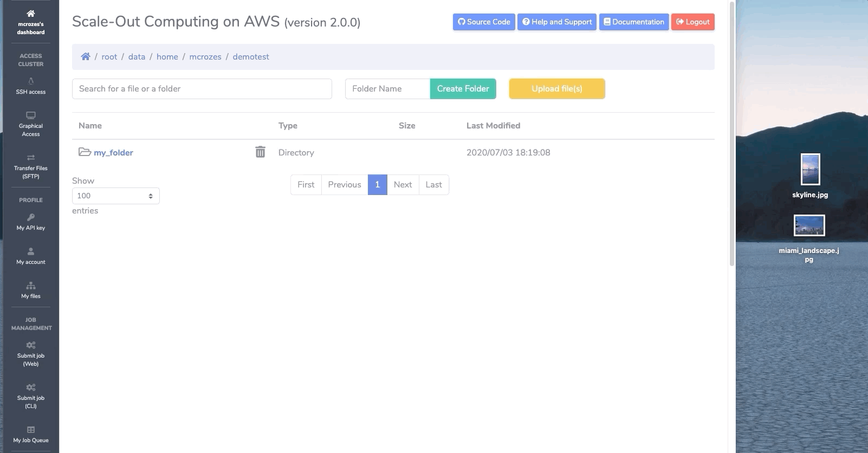868x453 pixels.
Task: Expand the Show entries dropdown
Action: coord(115,196)
